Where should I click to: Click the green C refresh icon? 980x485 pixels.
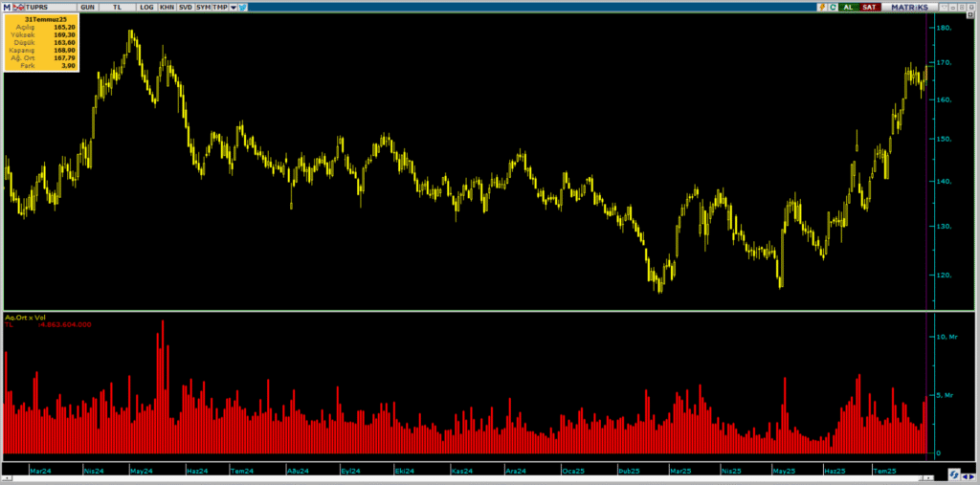click(833, 7)
